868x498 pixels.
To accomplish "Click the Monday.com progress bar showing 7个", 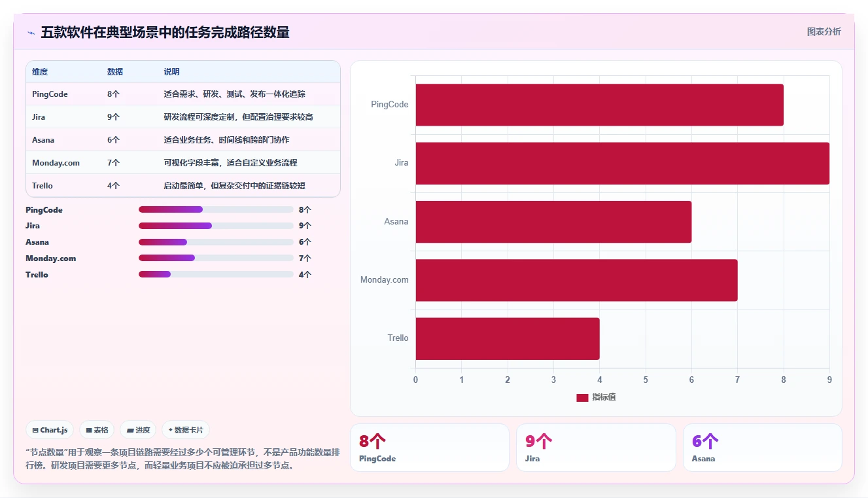I will pyautogui.click(x=216, y=258).
